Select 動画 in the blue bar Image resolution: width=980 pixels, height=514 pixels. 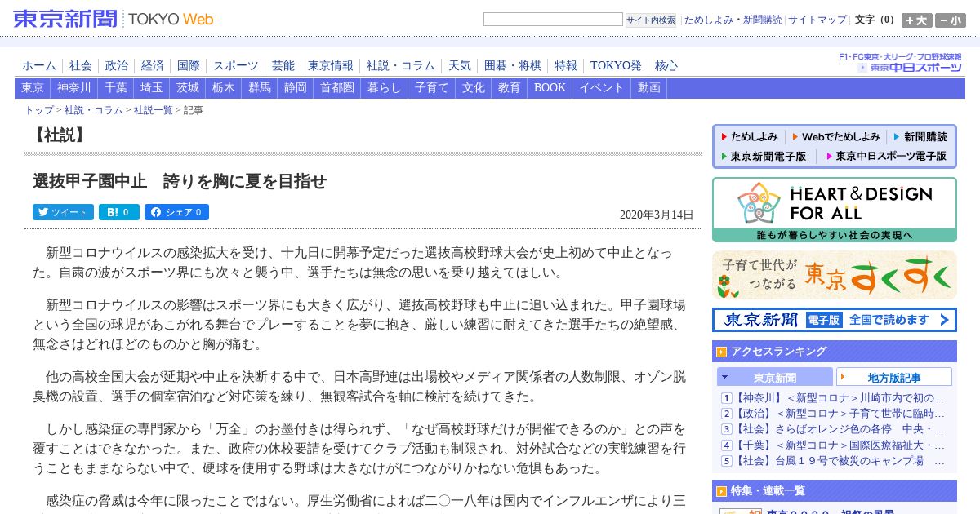(x=649, y=88)
